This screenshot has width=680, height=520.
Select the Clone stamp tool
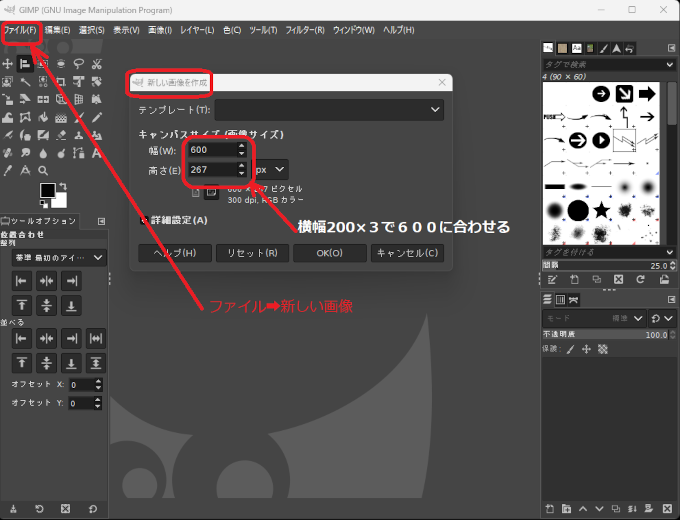(x=78, y=135)
